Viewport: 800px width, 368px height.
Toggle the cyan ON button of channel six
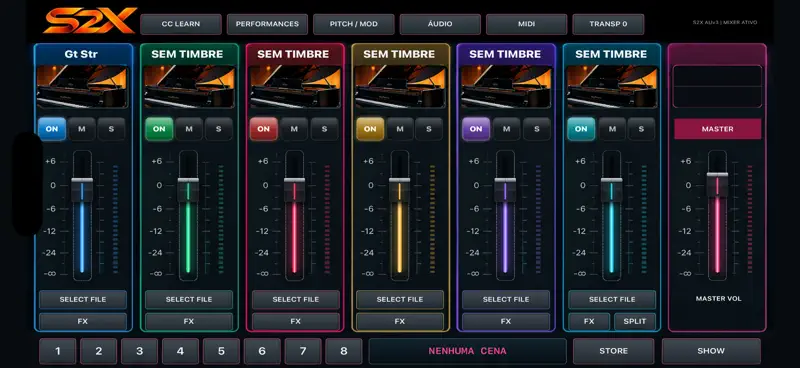[x=581, y=129]
